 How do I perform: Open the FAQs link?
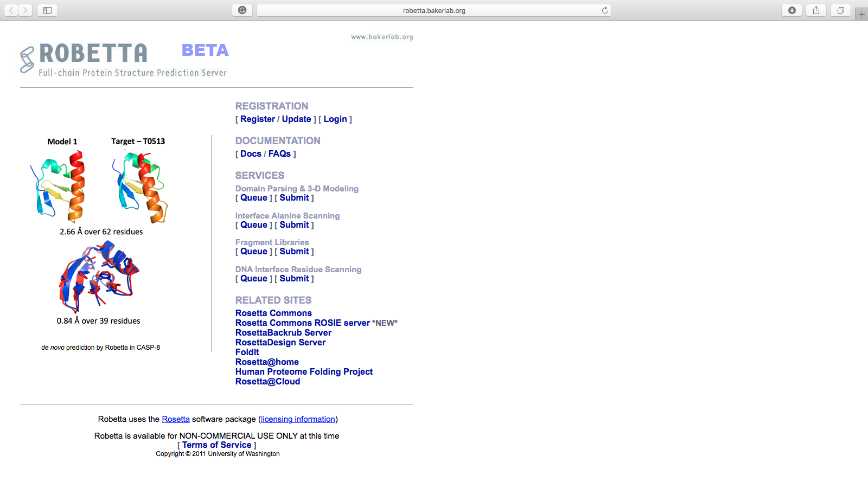coord(279,154)
